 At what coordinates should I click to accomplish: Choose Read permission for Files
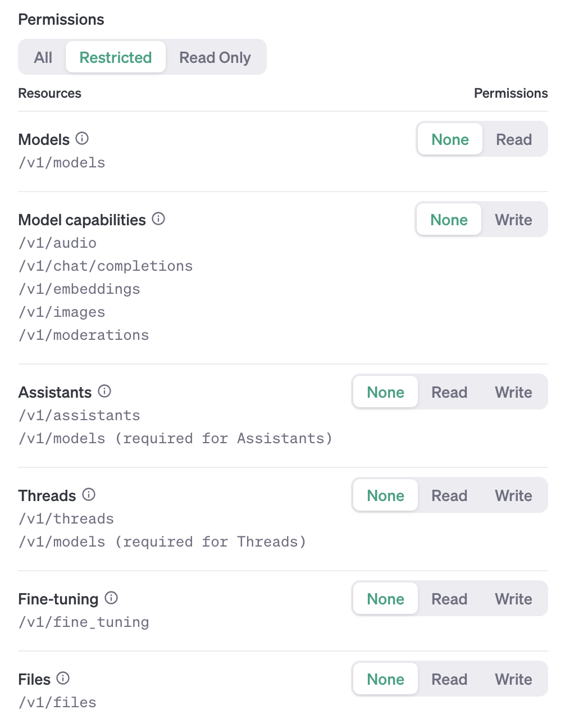point(449,679)
